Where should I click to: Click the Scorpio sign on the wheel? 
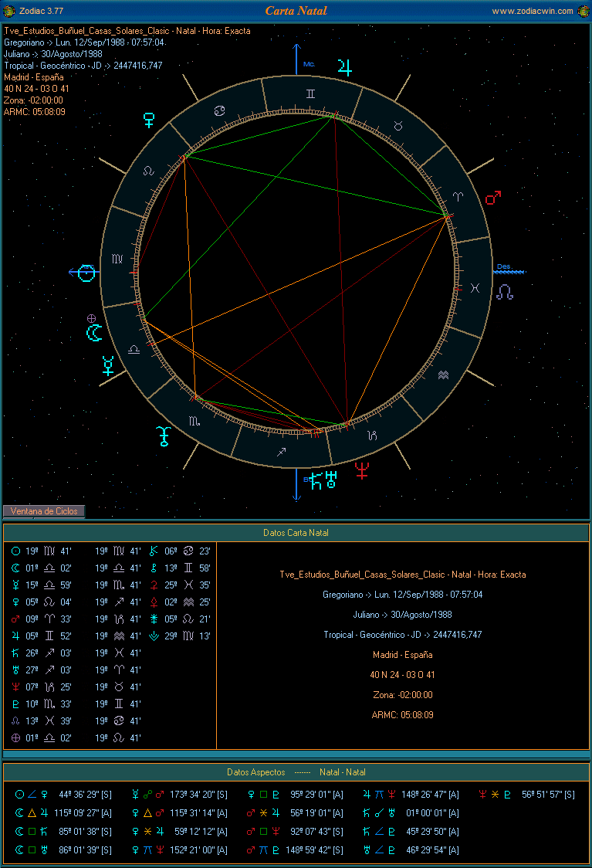[195, 422]
